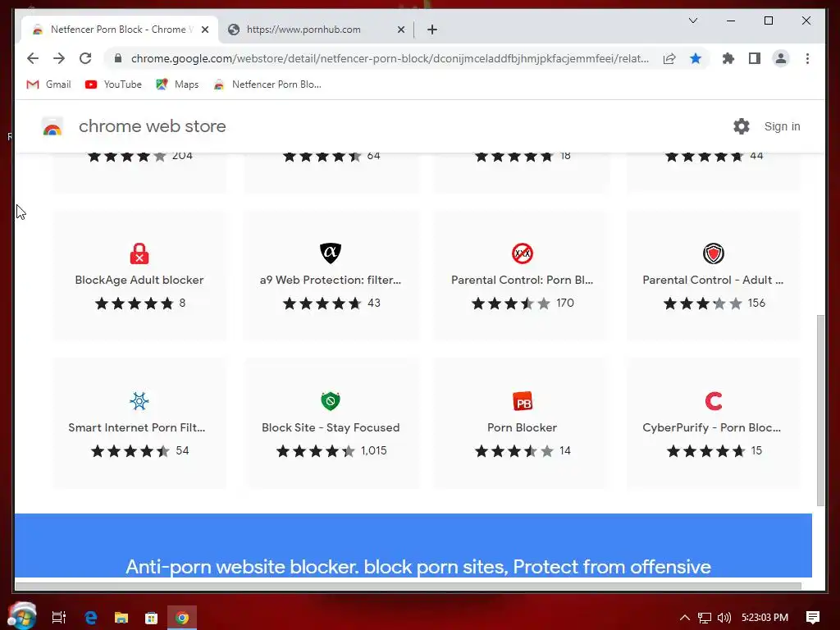Viewport: 840px width, 630px height.
Task: Open a new tab
Action: tap(432, 30)
